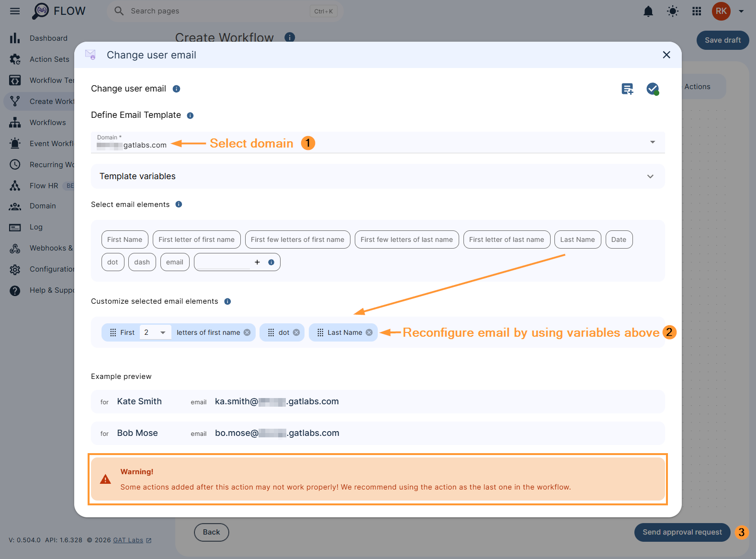
Task: Expand the account menu arrow beside RK
Action: 741,11
